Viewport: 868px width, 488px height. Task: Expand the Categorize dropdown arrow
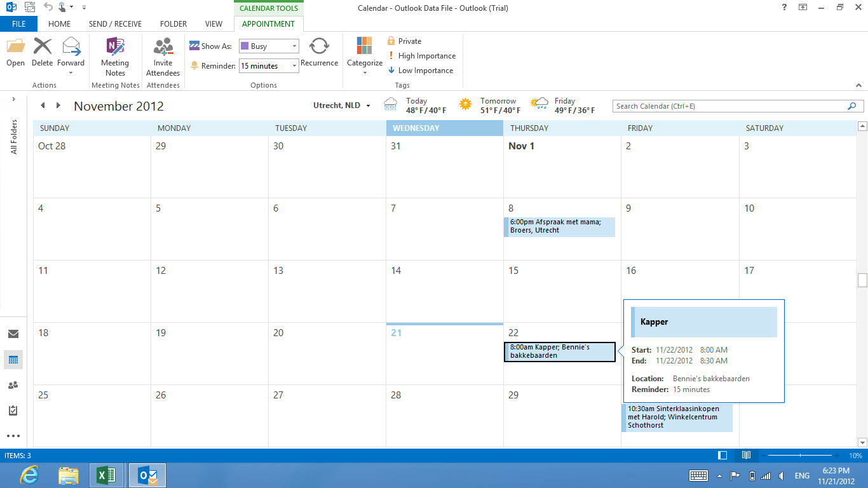point(365,72)
